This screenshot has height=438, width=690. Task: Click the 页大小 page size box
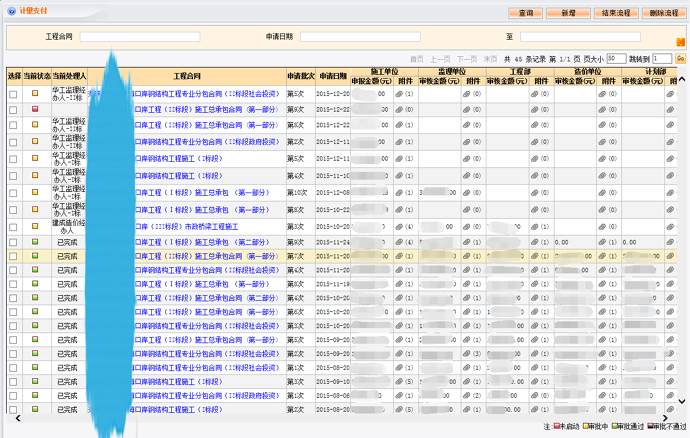(x=617, y=59)
